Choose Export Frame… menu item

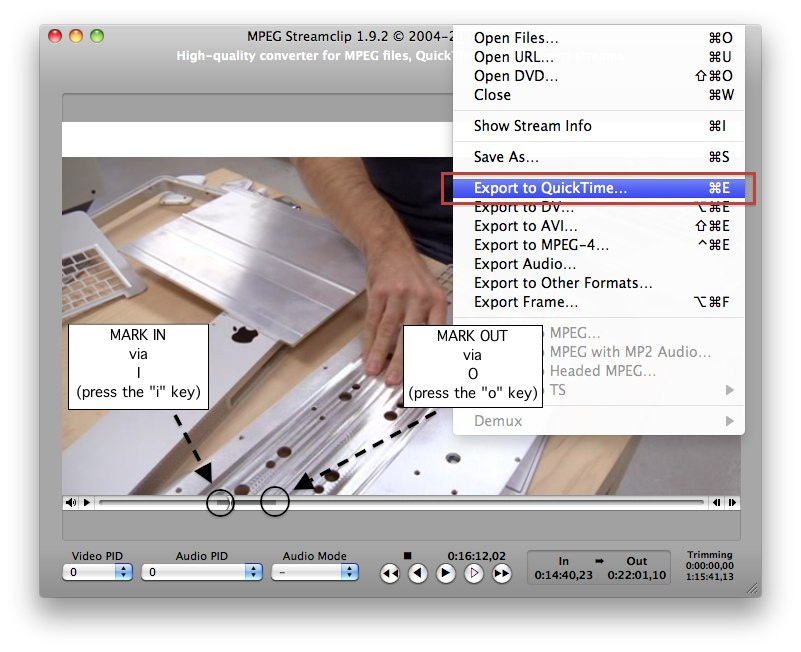tap(599, 302)
